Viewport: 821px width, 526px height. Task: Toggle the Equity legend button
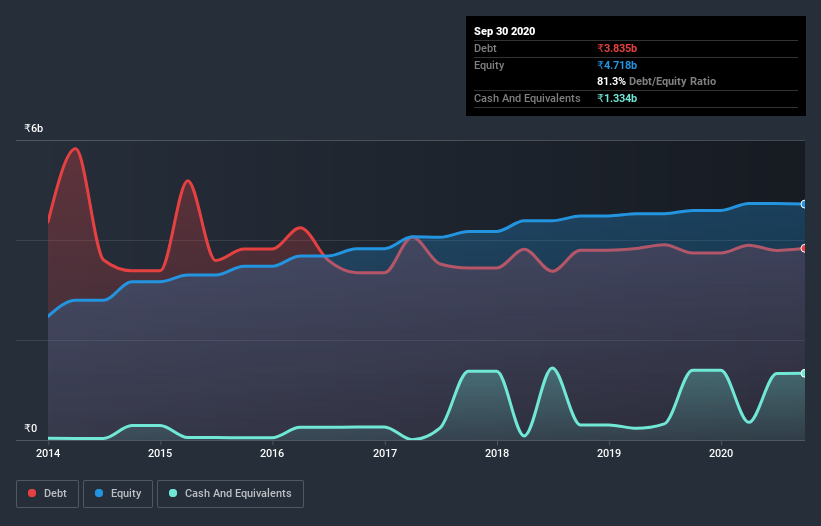point(118,494)
